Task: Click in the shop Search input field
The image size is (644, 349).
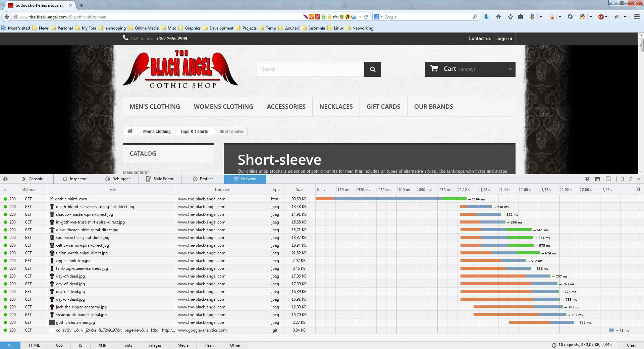Action: pyautogui.click(x=311, y=69)
